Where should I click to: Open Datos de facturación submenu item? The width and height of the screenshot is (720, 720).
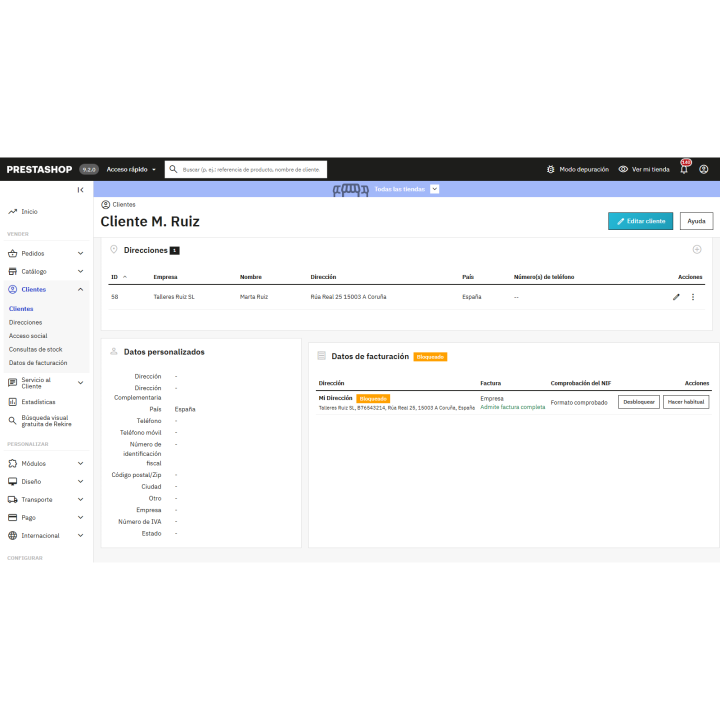coord(38,363)
